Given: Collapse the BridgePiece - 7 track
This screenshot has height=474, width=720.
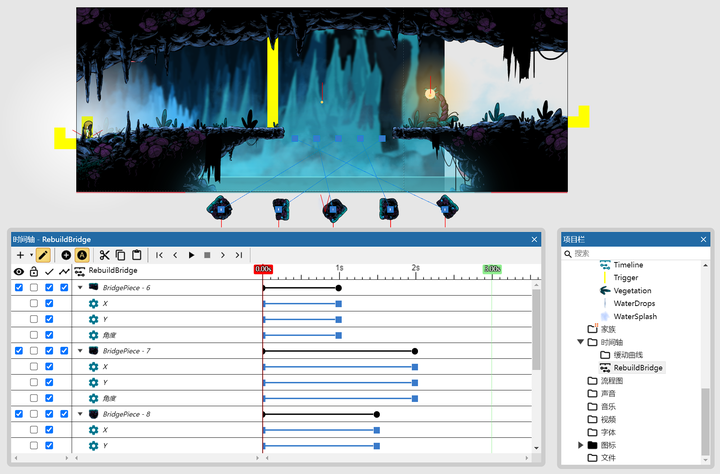Looking at the screenshot, I should pyautogui.click(x=80, y=351).
